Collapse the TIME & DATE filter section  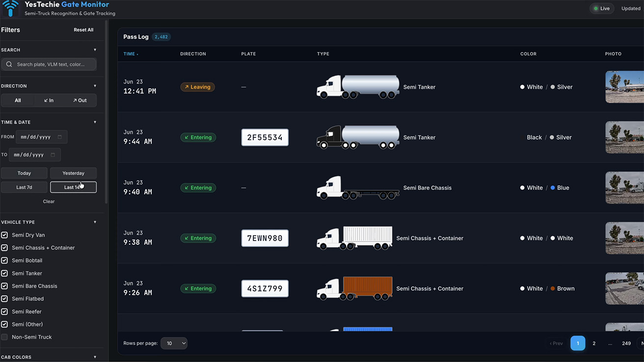coord(95,122)
